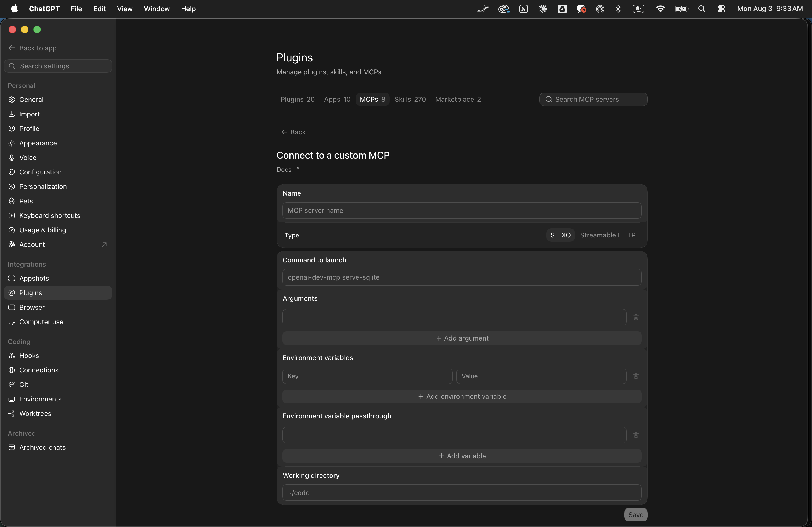
Task: Open the File menu in menu bar
Action: [x=77, y=9]
